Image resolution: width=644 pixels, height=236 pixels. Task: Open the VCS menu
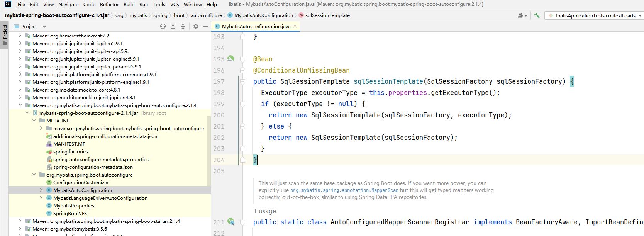(175, 4)
